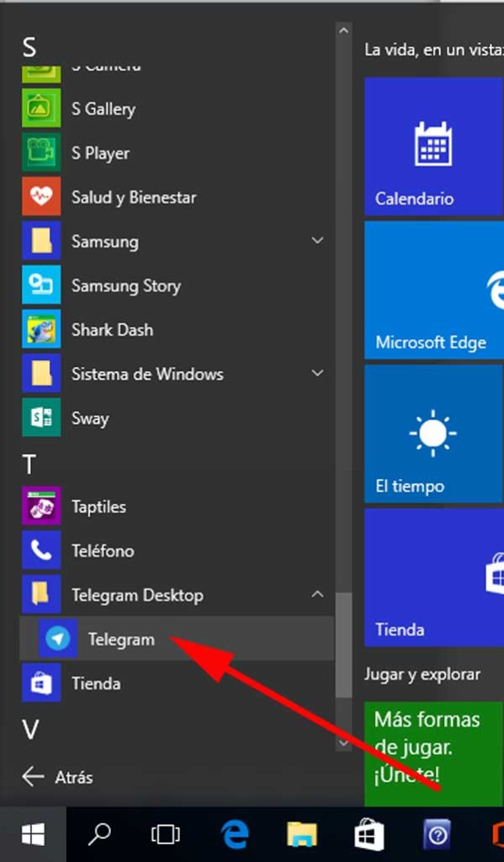Open the help question-mark taskbar app
This screenshot has height=862, width=504.
438,834
